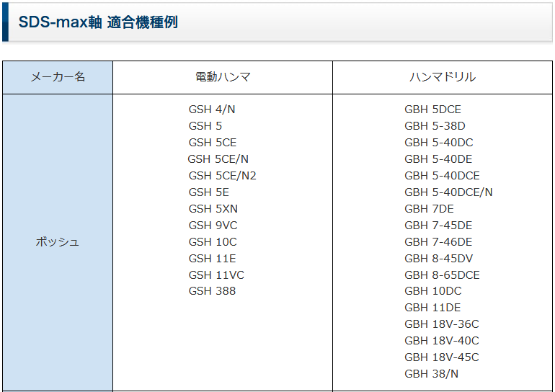Select the model GSH 11VC
The width and height of the screenshot is (555, 392).
coord(216,275)
